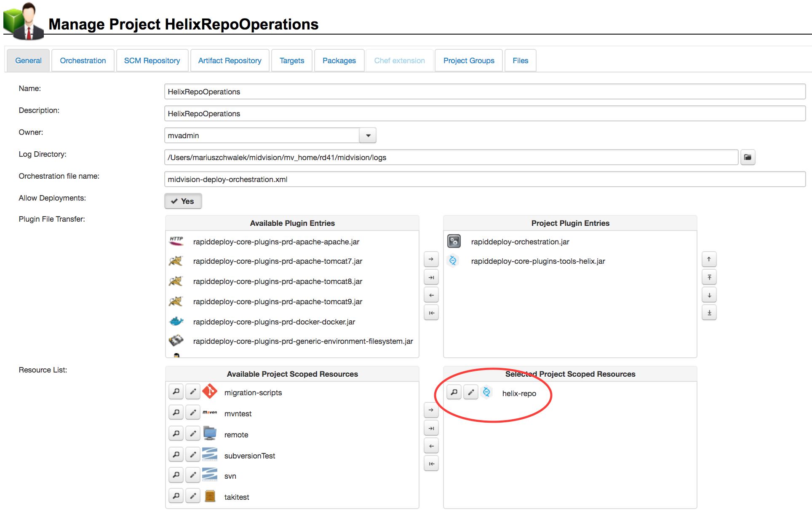
Task: Open the SCM Repository tab
Action: [152, 60]
